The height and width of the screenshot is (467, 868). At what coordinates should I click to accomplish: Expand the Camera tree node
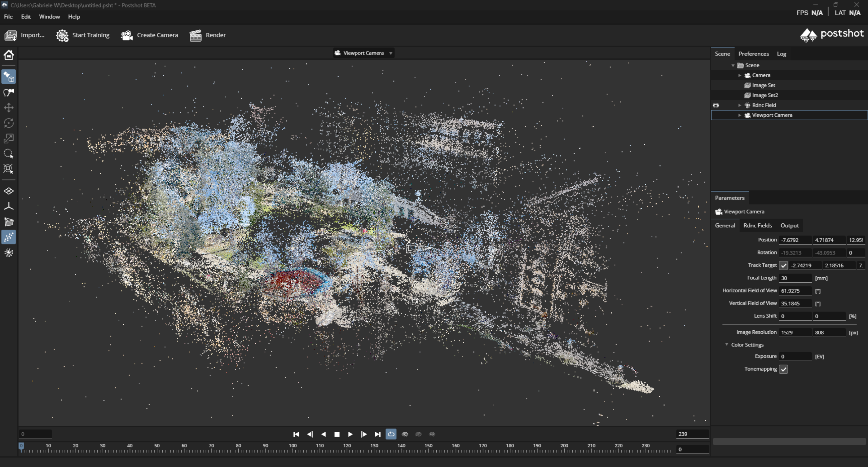coord(740,75)
